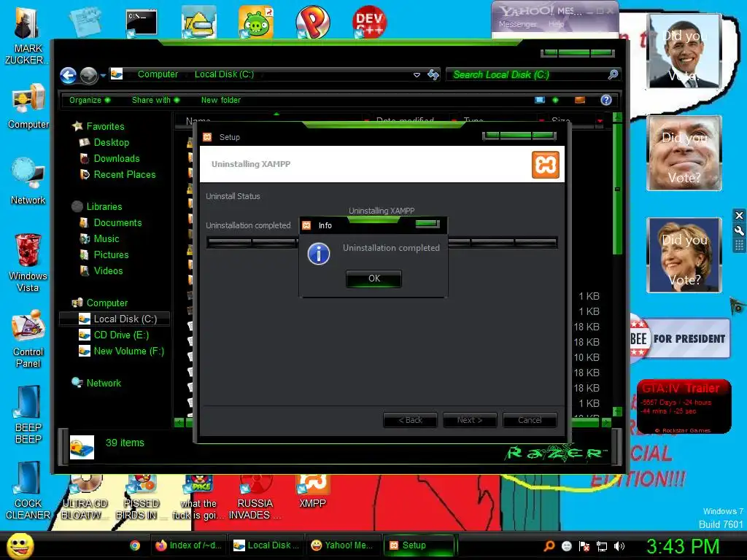Click OK in the Info dialog
Viewport: 747px width, 560px height.
point(374,278)
